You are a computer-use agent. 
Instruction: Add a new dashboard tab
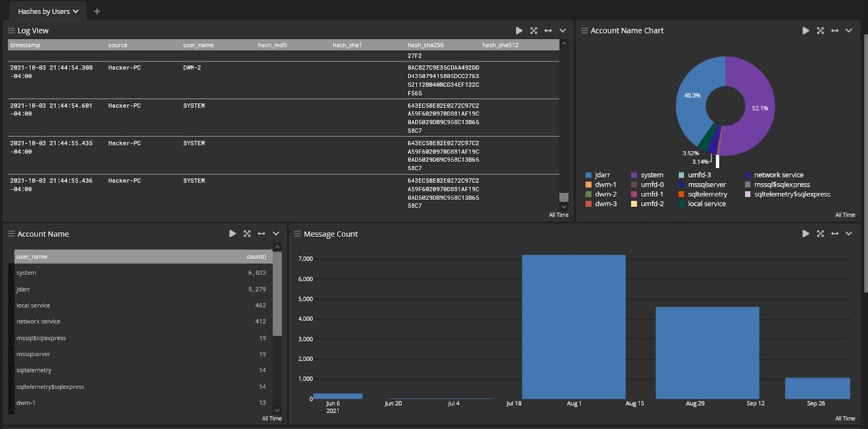coord(97,11)
